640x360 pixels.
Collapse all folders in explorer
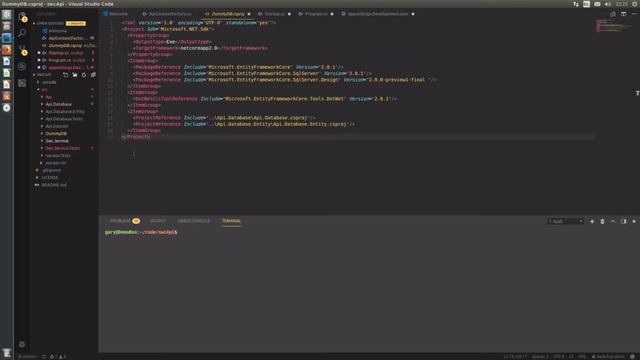click(x=93, y=75)
